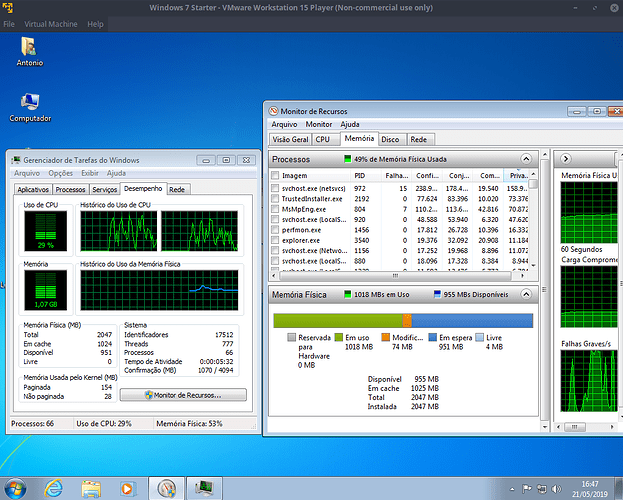Launch Internet Explorer from the taskbar

[54, 488]
